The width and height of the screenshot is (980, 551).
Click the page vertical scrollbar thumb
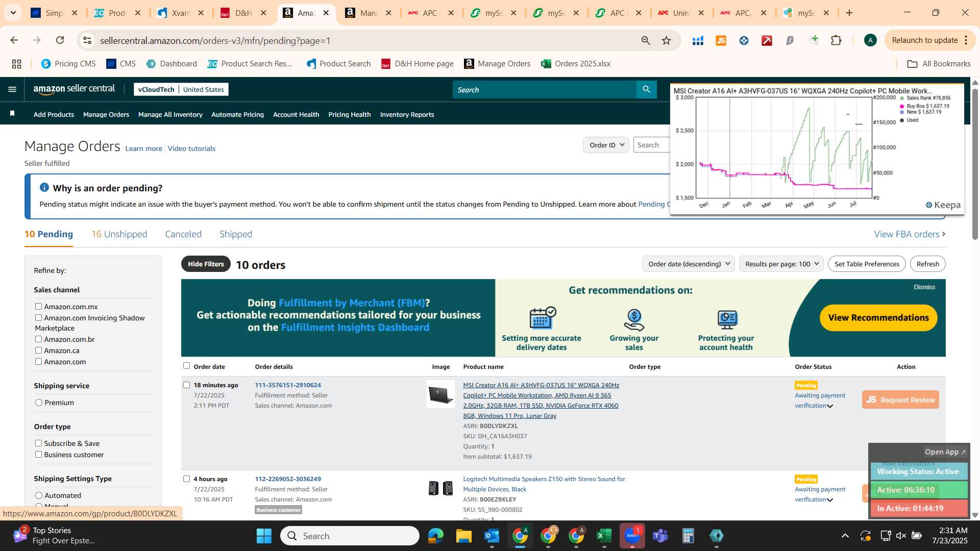(975, 163)
